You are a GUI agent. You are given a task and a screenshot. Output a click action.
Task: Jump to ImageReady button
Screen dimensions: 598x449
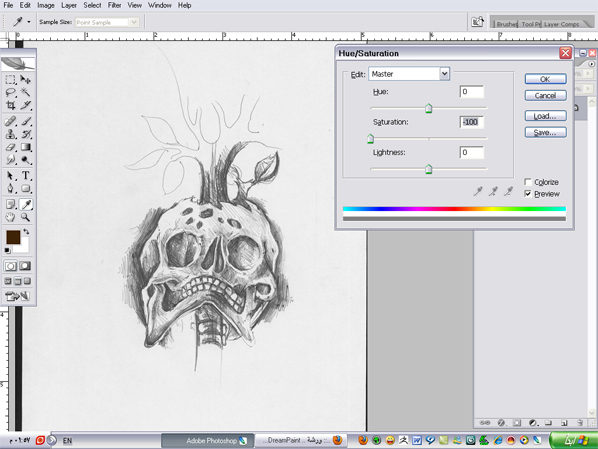coord(17,296)
